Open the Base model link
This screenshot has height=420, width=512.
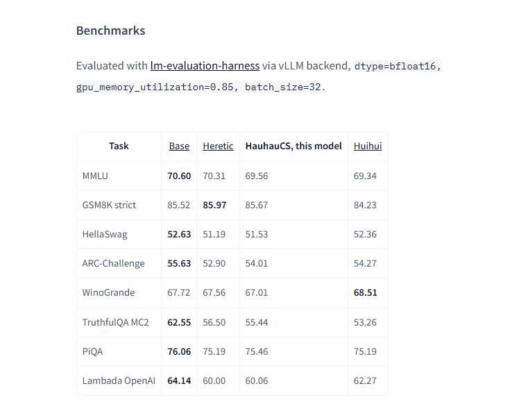click(x=179, y=146)
